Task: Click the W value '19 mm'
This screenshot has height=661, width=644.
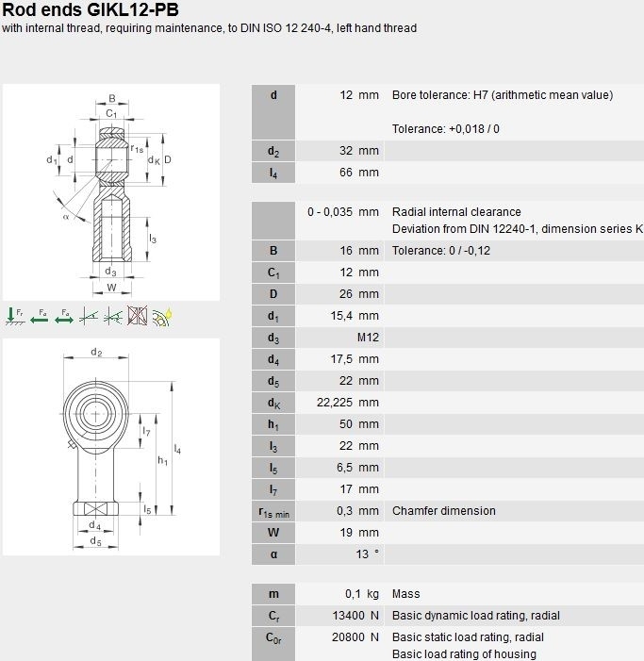Action: (x=359, y=533)
